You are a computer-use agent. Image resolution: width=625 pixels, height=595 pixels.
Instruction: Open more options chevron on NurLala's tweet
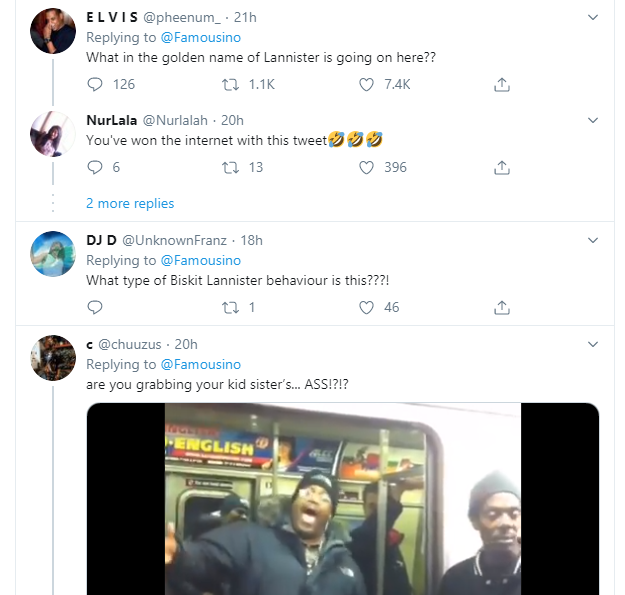(592, 121)
